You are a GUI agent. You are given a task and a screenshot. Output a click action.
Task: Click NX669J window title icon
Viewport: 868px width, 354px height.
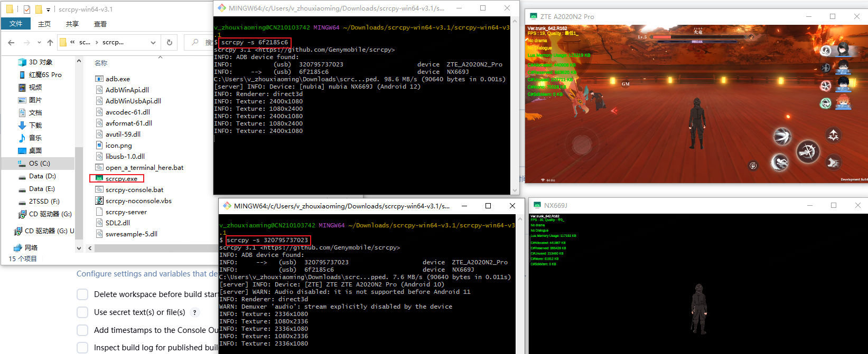pyautogui.click(x=537, y=205)
